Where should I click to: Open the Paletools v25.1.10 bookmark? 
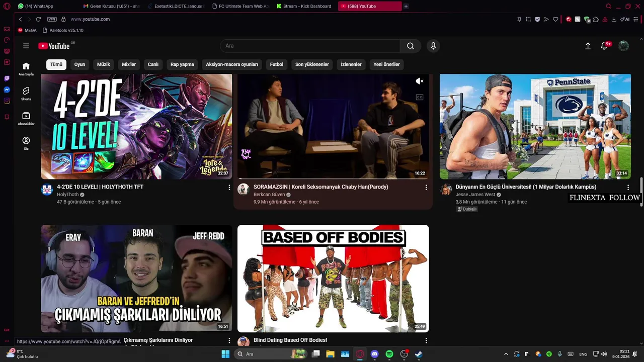coord(63,30)
